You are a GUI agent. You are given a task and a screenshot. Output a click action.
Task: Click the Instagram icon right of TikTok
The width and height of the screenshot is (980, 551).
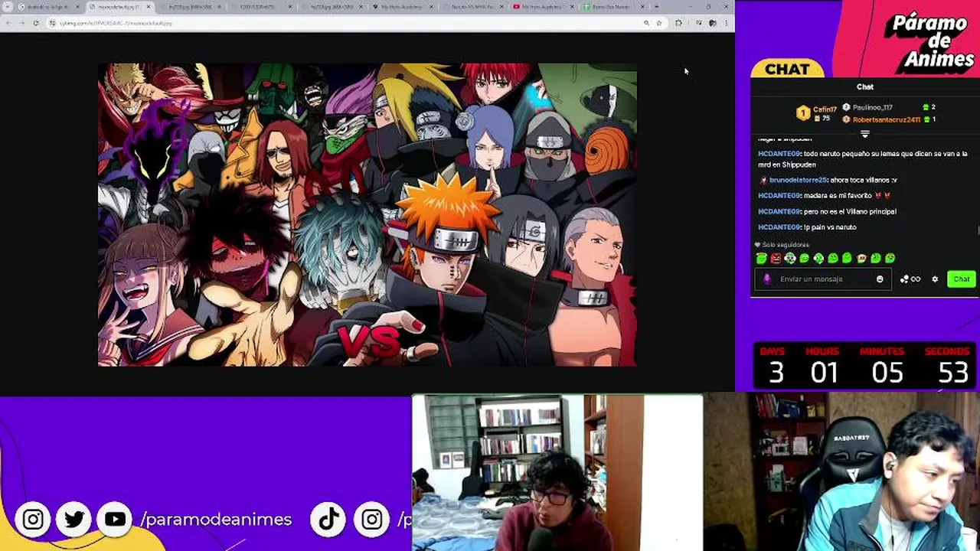pos(372,520)
